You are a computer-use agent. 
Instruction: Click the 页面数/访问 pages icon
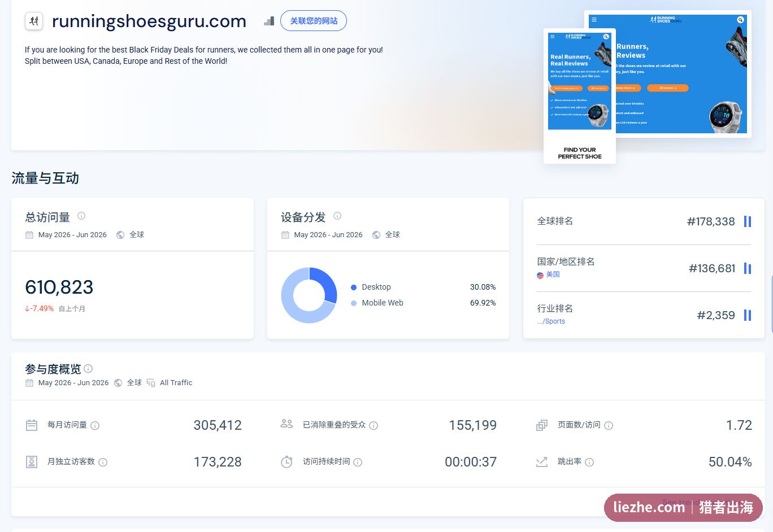point(542,425)
